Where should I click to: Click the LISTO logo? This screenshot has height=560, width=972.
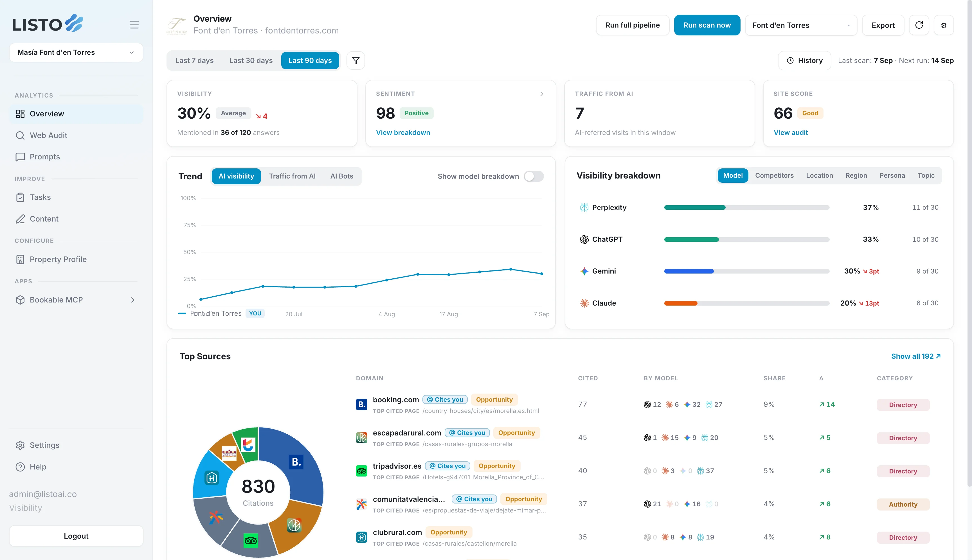(x=48, y=24)
